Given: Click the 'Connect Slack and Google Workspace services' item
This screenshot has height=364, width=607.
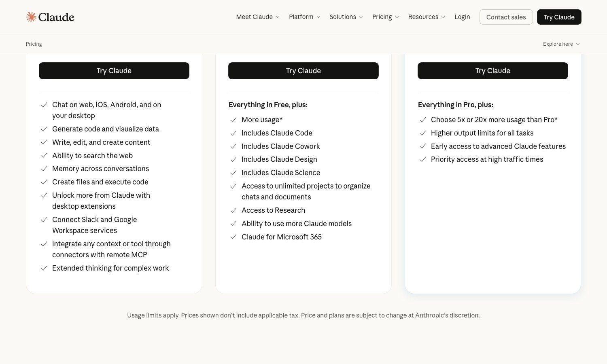Looking at the screenshot, I should point(95,225).
